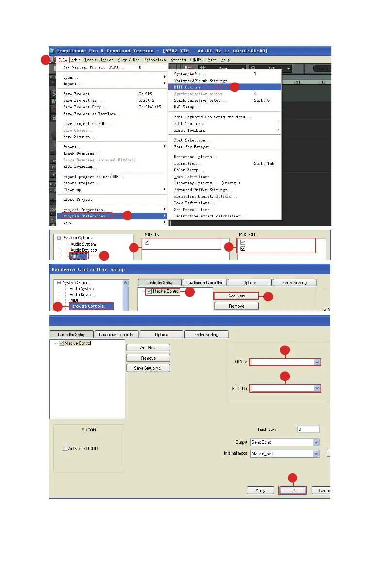The width and height of the screenshot is (392, 578).
Task: Expand the Open submenu arrow
Action: (x=164, y=77)
